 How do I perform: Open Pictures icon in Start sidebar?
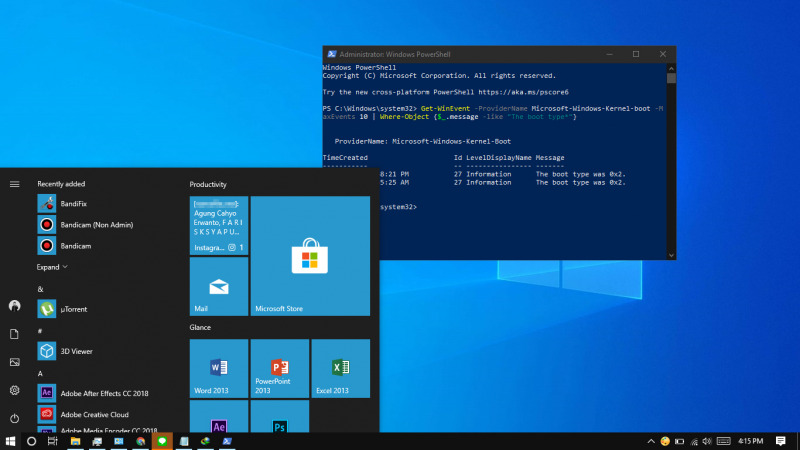(14, 362)
